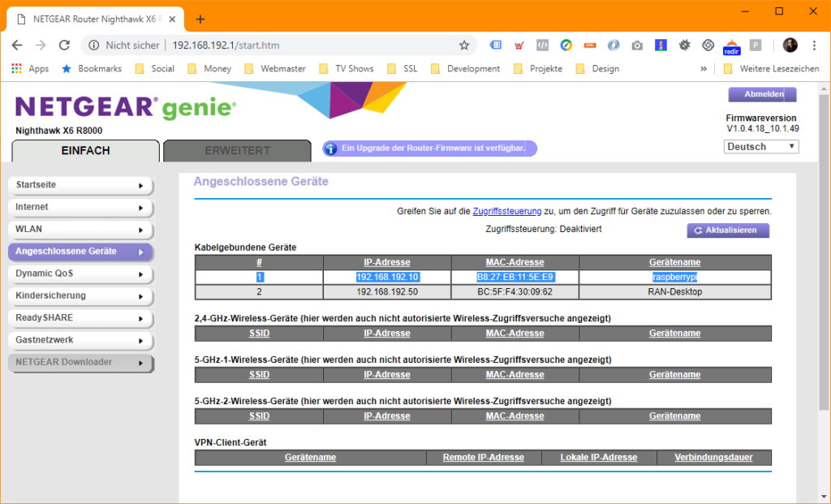
Task: Go to Gastnetzwerk in the sidebar
Action: (80, 341)
